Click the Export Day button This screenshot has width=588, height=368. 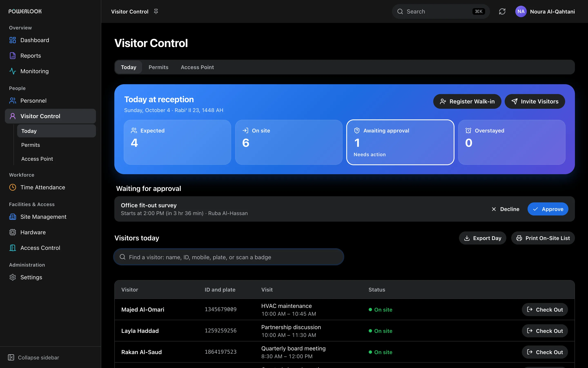[482, 238]
